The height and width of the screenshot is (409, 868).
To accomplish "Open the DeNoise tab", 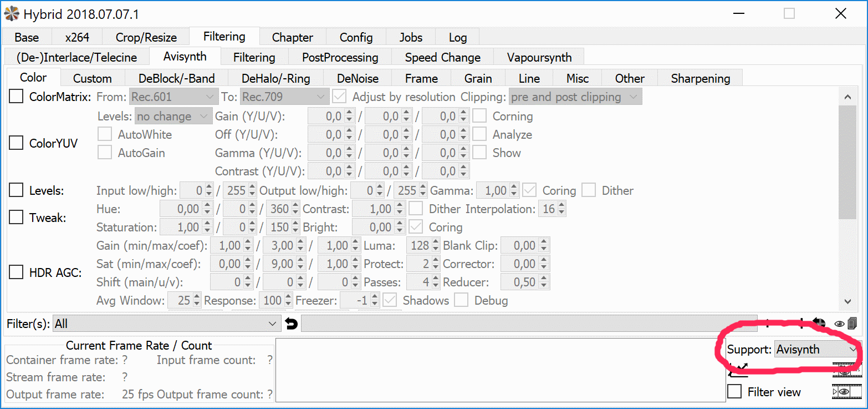I will tap(358, 78).
